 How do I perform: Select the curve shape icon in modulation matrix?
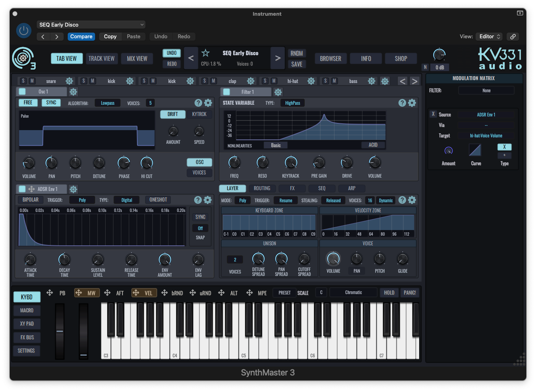coord(475,150)
